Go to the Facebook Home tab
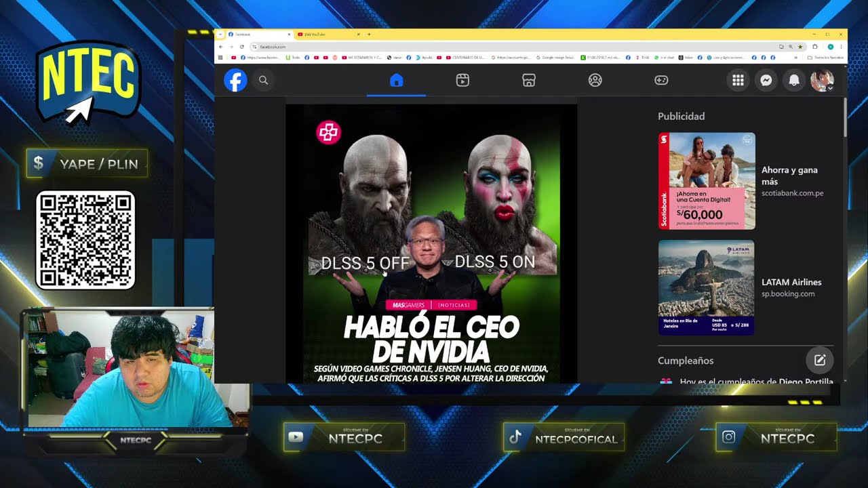Screen dimensions: 868x488 (397, 81)
